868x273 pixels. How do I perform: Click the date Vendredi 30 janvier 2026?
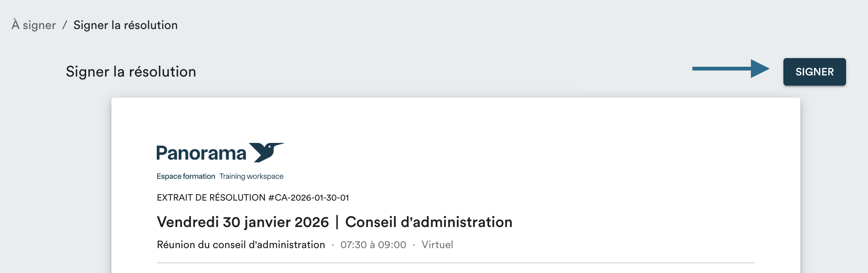pos(243,222)
